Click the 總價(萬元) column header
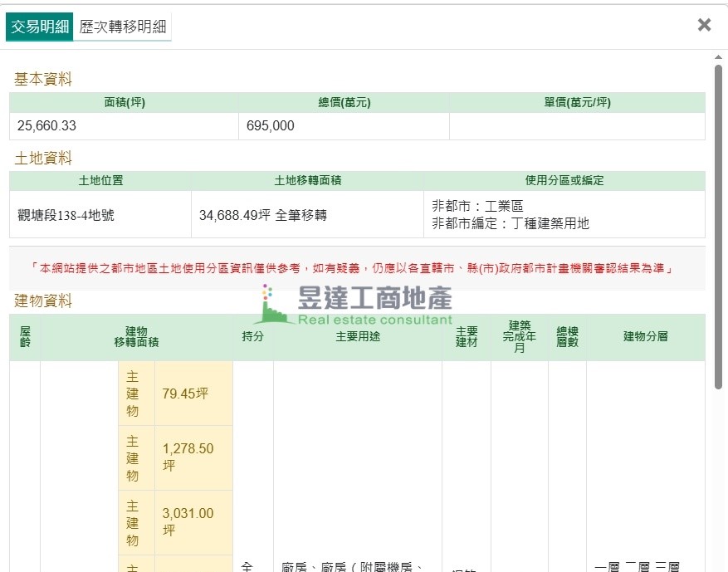Viewport: 728px width, 572px height. click(344, 103)
